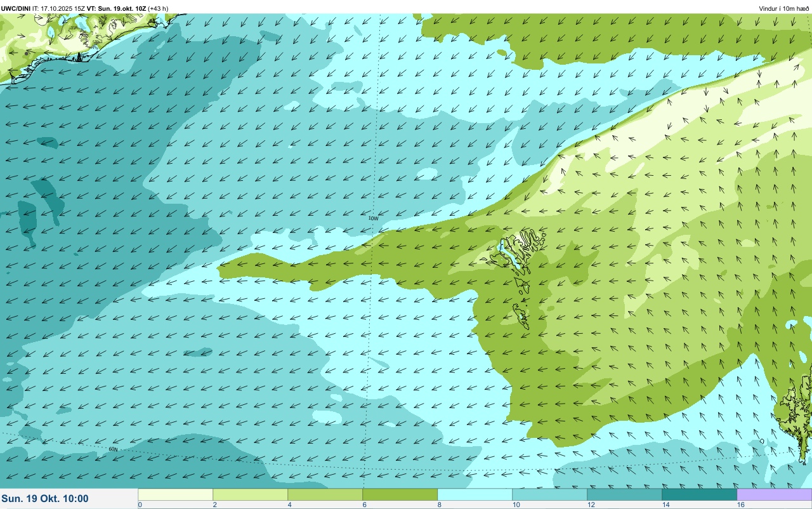The image size is (812, 509).
Task: Click the 'Vindur í 10m hæð' caption
Action: (x=783, y=8)
